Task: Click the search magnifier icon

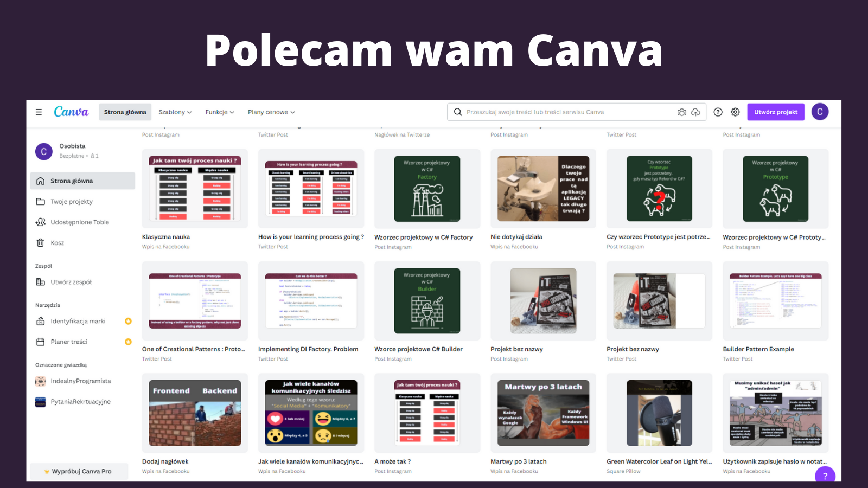Action: [x=458, y=112]
